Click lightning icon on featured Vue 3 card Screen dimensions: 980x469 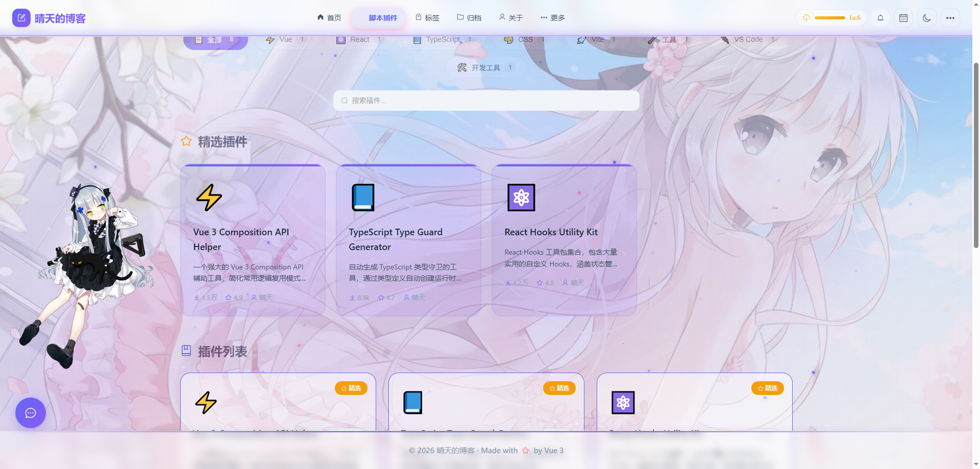(209, 198)
